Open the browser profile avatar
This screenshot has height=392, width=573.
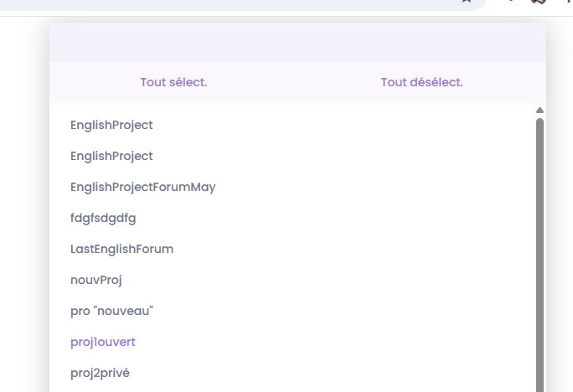point(539,2)
